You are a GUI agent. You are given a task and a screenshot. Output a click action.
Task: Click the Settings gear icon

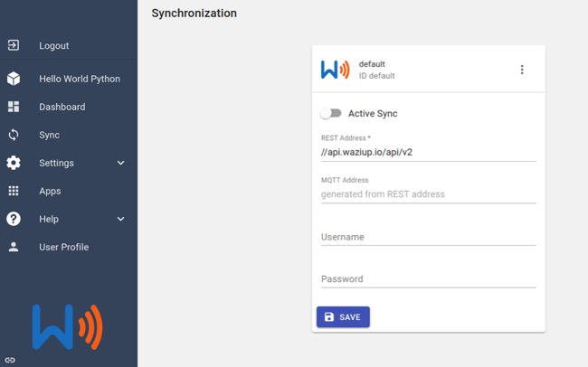(x=14, y=163)
